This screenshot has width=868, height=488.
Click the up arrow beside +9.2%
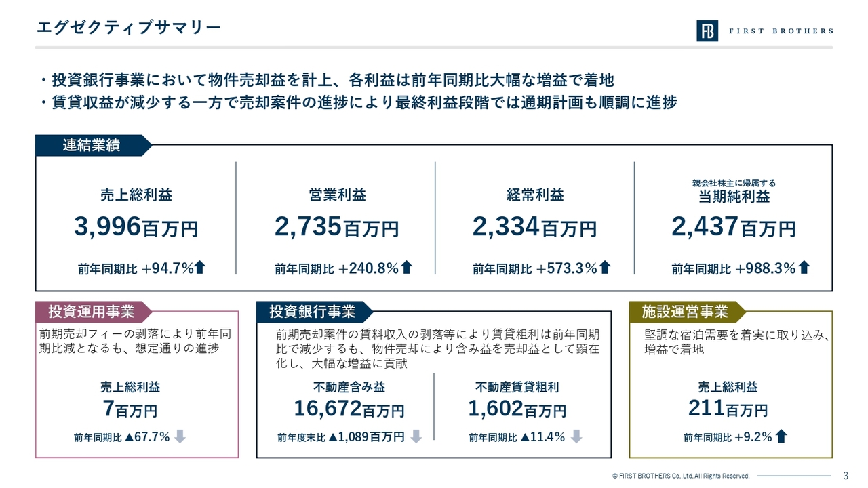click(781, 436)
